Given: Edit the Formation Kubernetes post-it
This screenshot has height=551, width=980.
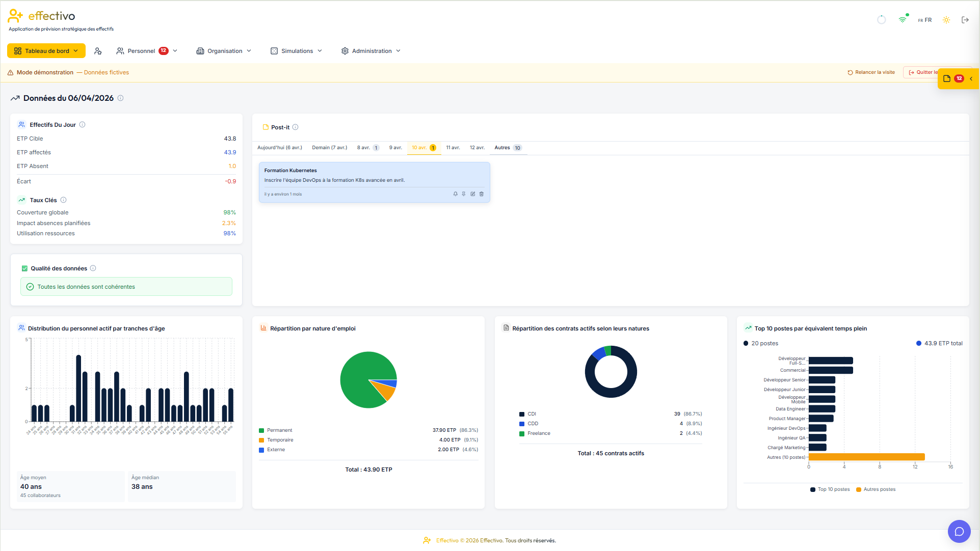Looking at the screenshot, I should click(x=473, y=194).
